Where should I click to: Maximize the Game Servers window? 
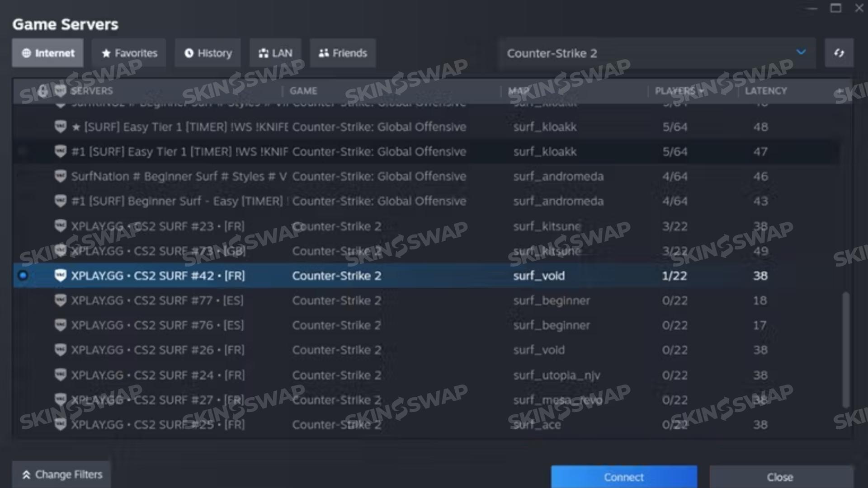coord(835,8)
